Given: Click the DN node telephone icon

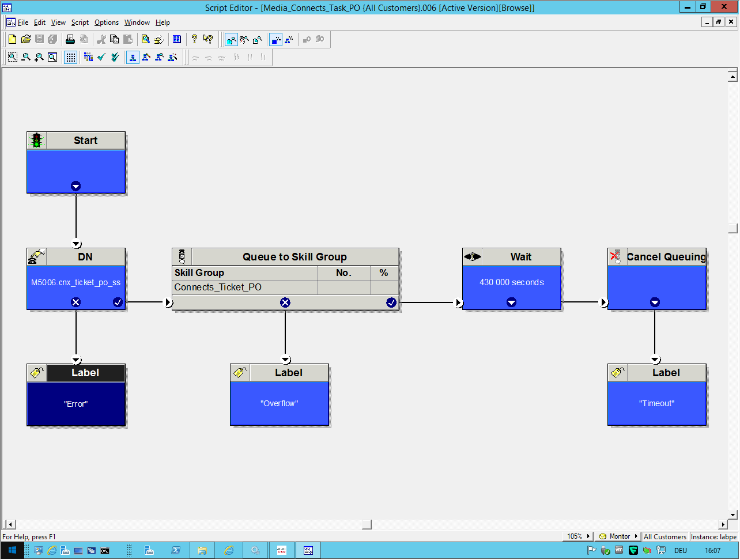Looking at the screenshot, I should pyautogui.click(x=37, y=257).
